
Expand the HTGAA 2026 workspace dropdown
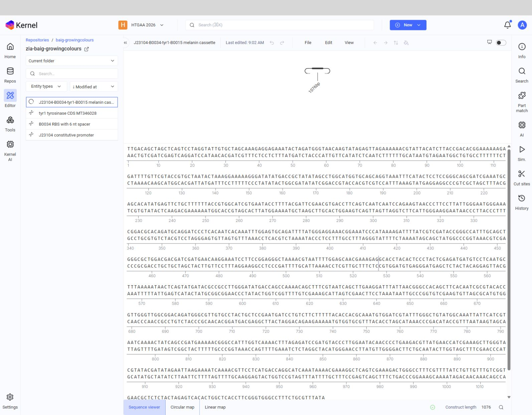click(x=141, y=25)
